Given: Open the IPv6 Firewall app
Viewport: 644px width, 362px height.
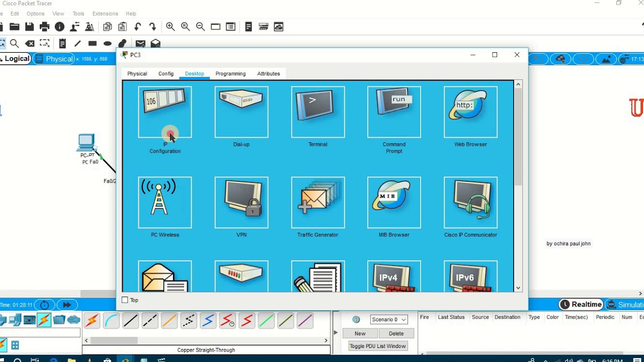Looking at the screenshot, I should click(x=470, y=276).
